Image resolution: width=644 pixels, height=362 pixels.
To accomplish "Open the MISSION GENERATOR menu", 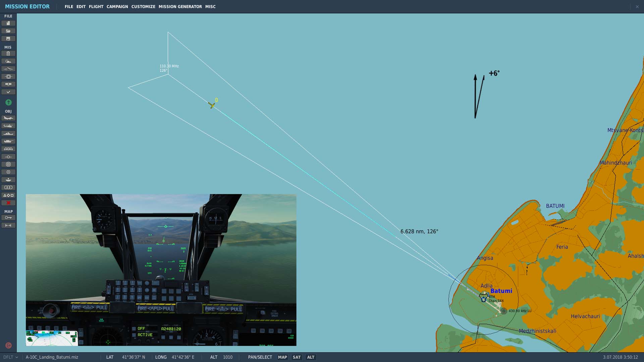I will [180, 7].
